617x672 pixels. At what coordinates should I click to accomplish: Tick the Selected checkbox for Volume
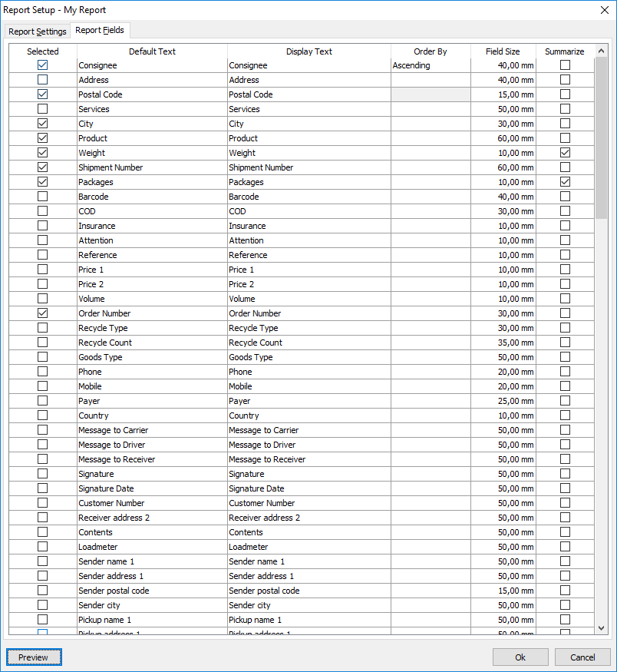(x=42, y=299)
